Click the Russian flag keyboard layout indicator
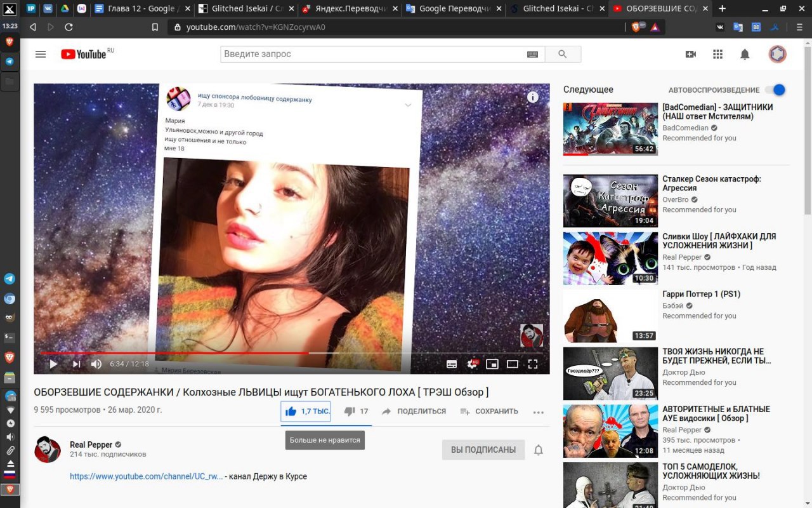The height and width of the screenshot is (508, 812). pos(10,474)
